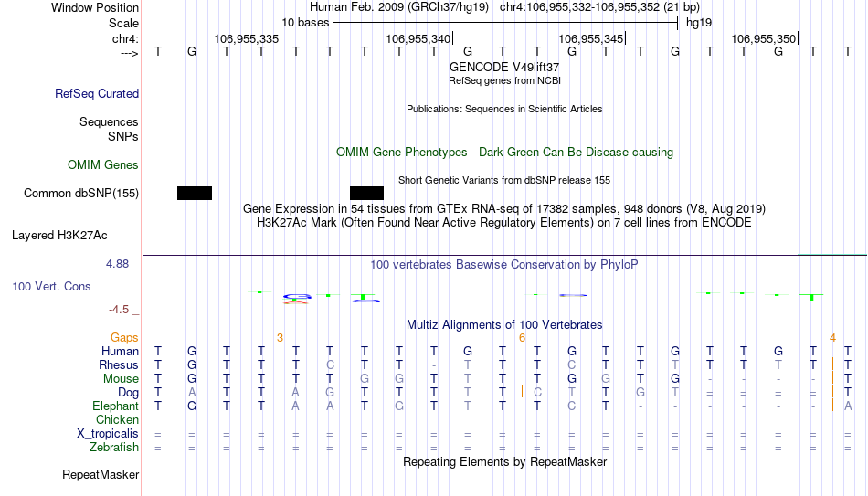Click the Sequences track label

[109, 121]
